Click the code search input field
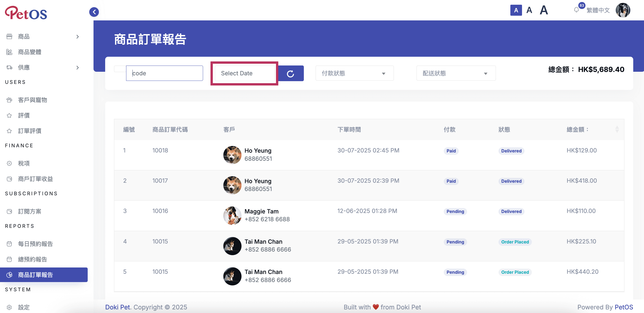 click(165, 73)
